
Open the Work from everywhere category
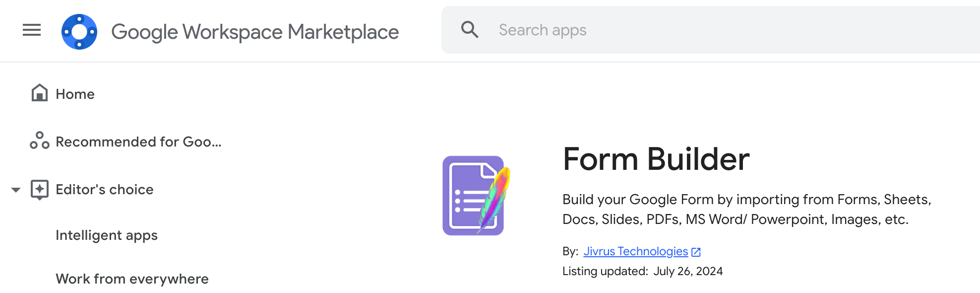[x=132, y=279]
